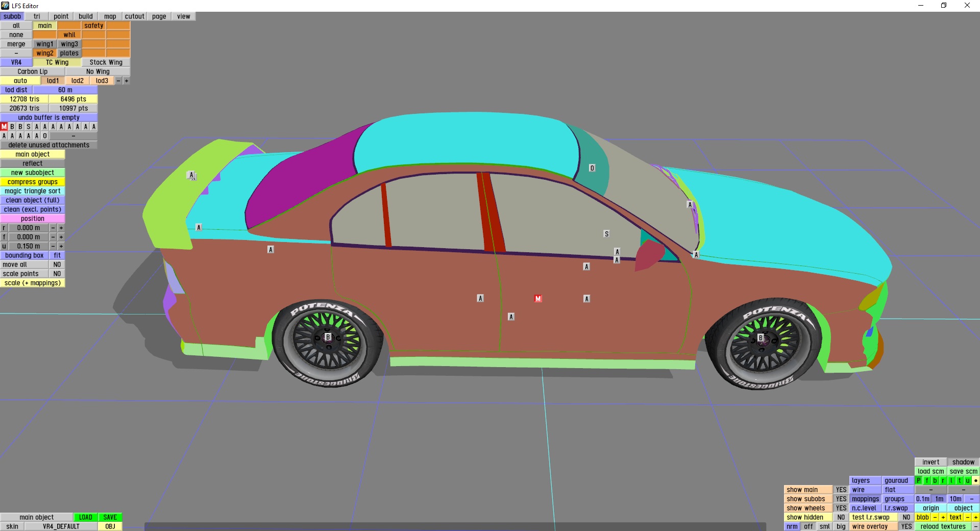The height and width of the screenshot is (531, 980).
Task: Click the new subobject button
Action: click(33, 173)
